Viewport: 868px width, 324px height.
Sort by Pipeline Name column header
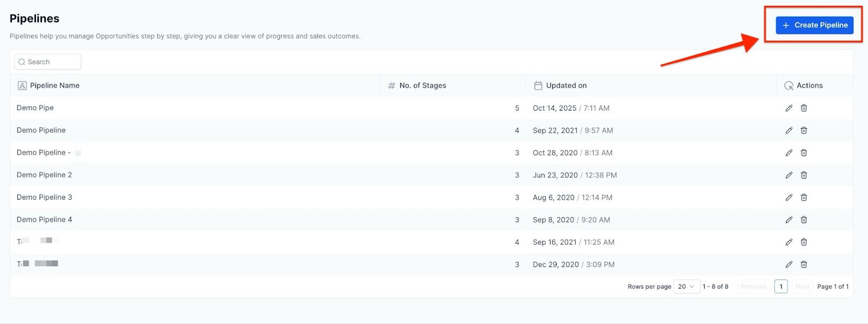click(x=54, y=85)
